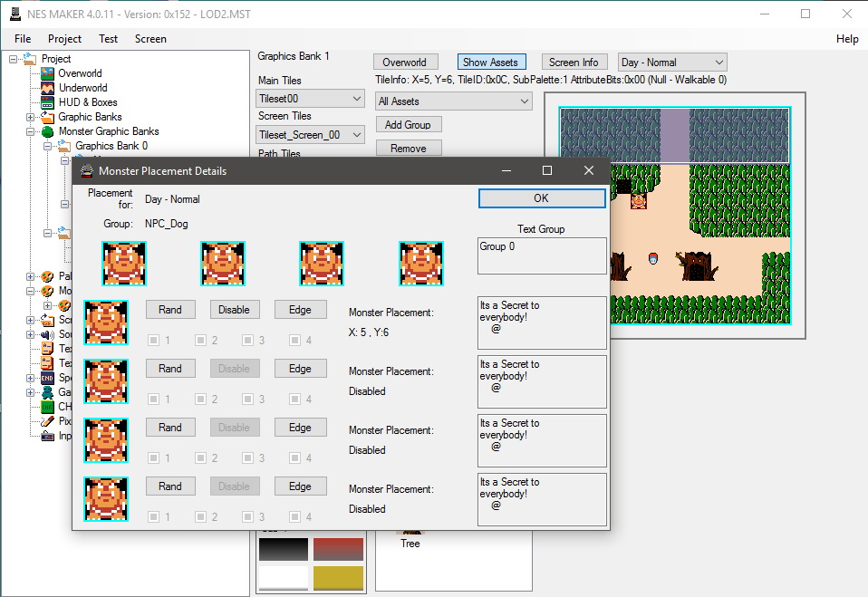Click OK in Monster Placement Details
The width and height of the screenshot is (868, 597).
(542, 198)
